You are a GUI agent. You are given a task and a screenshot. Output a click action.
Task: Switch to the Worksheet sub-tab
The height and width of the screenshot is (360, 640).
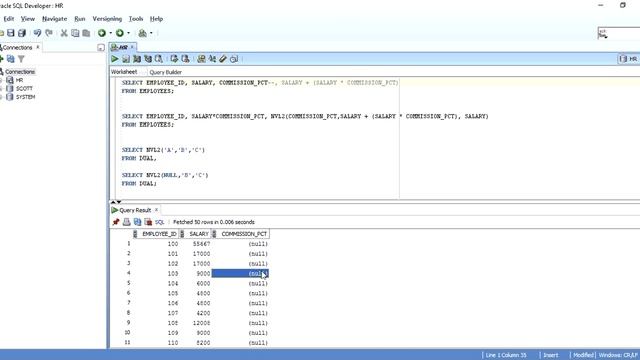[124, 72]
